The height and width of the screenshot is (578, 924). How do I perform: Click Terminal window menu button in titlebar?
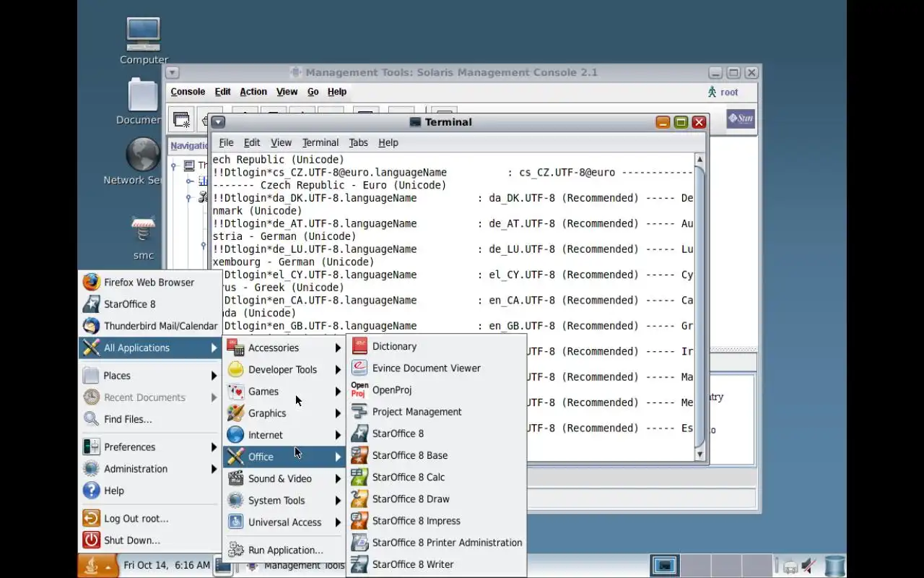[x=218, y=122]
